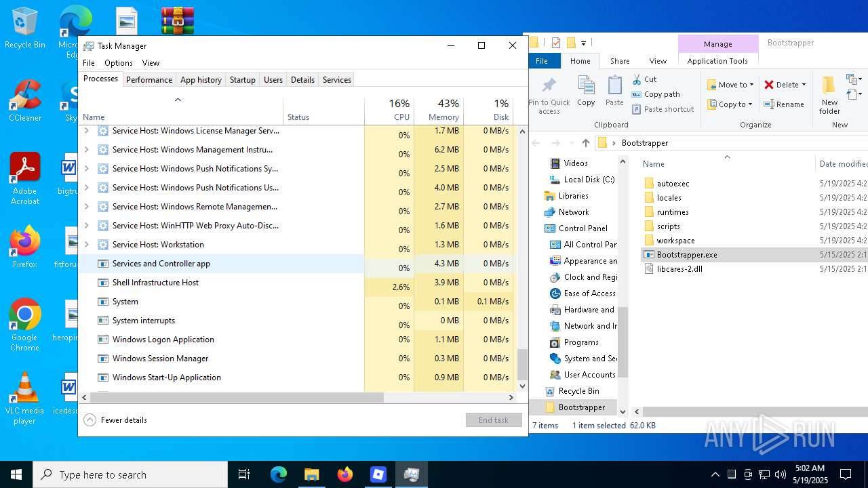Select the Firefox desktop icon
This screenshot has width=868, height=488.
coord(25,247)
